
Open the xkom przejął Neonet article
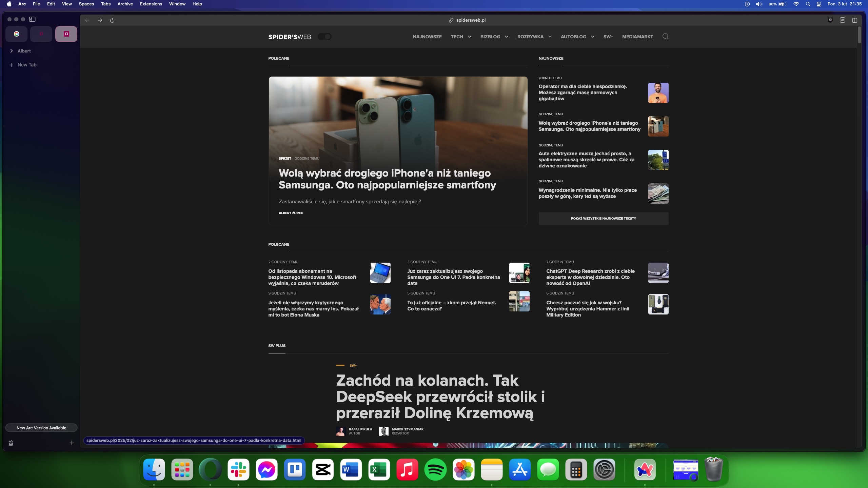(452, 306)
